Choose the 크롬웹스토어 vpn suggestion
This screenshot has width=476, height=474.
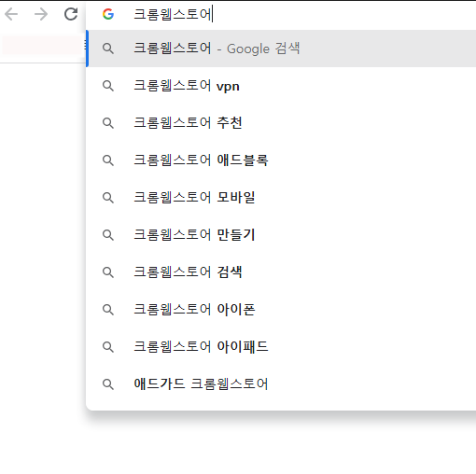tap(281, 86)
